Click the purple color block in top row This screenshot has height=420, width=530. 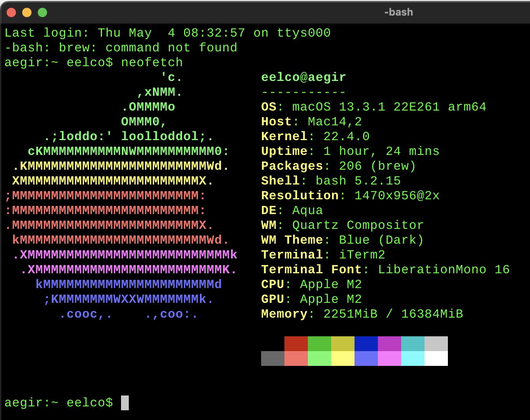(x=390, y=344)
